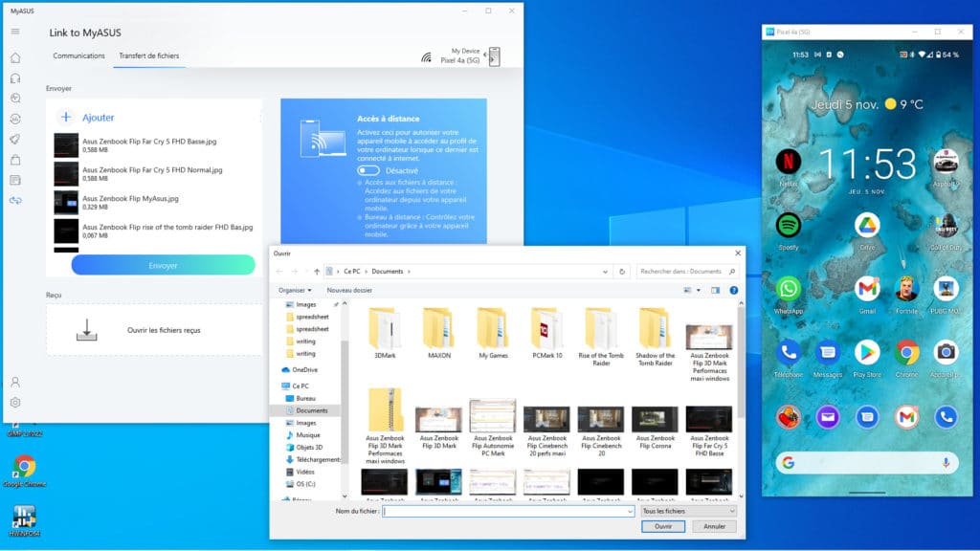Viewport: 980px width, 551px height.
Task: Select the My Games folder
Action: pos(493,333)
